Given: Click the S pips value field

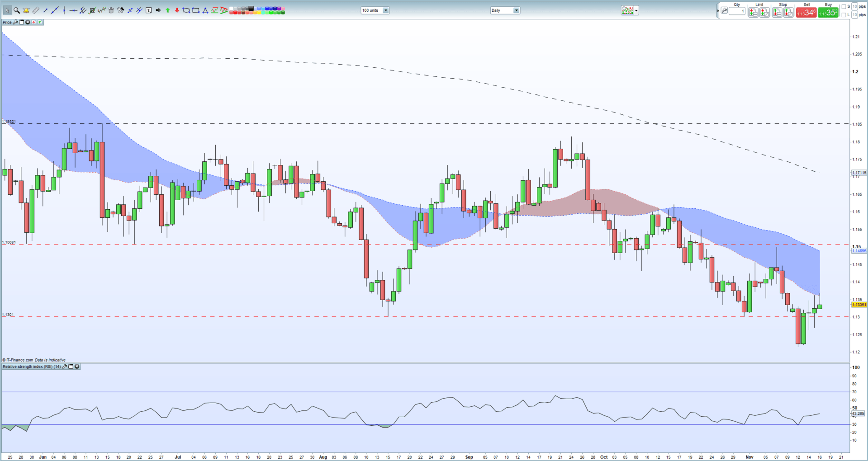Looking at the screenshot, I should (854, 6).
